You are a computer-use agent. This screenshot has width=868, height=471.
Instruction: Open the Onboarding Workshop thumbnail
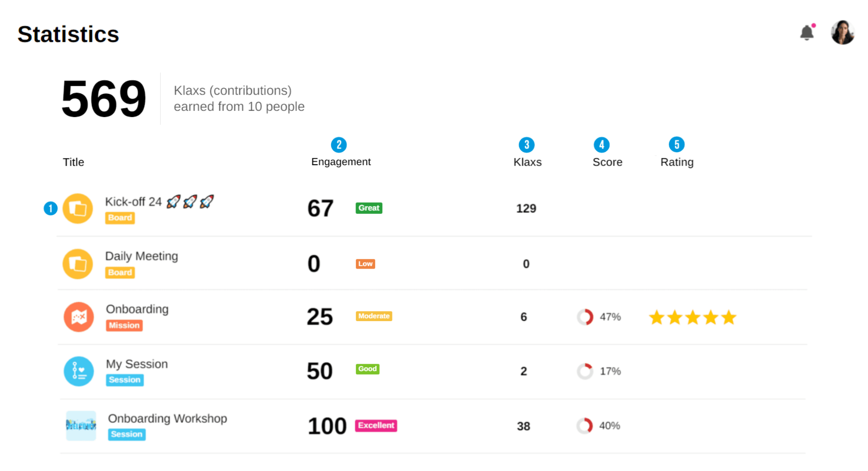coord(81,425)
